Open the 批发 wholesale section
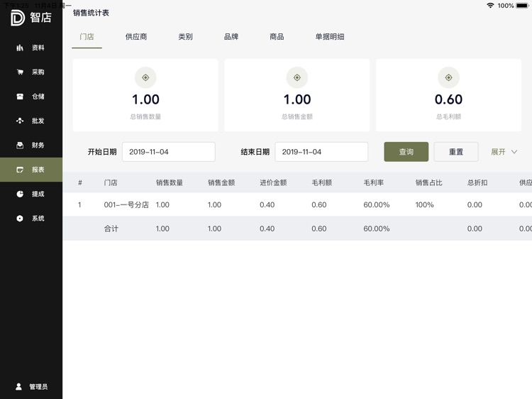This screenshot has height=399, width=532. tap(31, 121)
